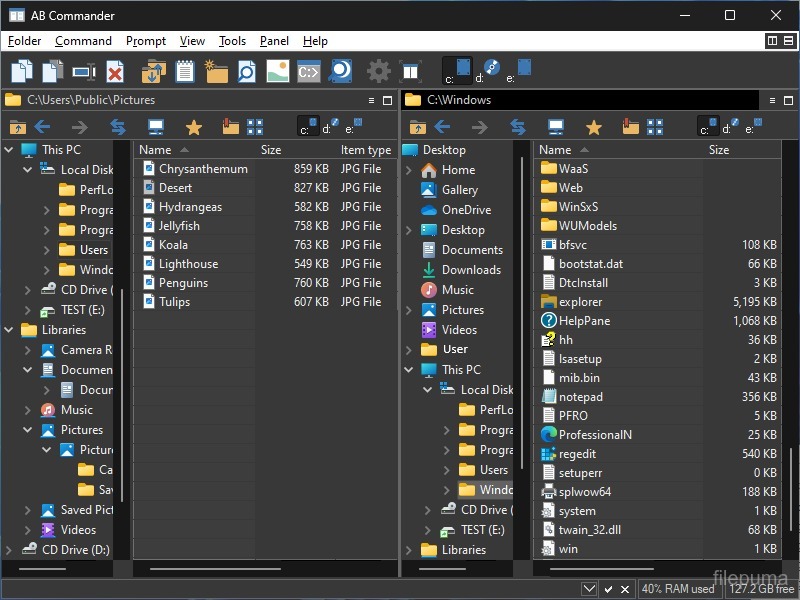
Task: Open the image viewer toolbar icon
Action: (x=278, y=71)
